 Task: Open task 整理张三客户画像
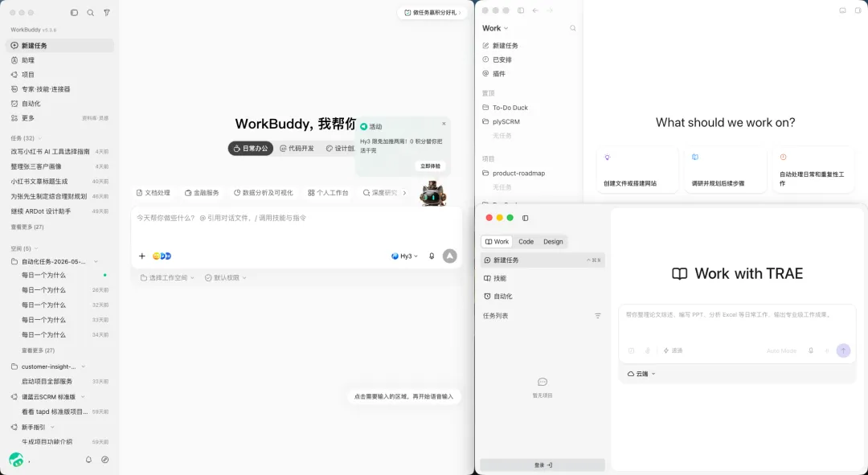(x=59, y=166)
